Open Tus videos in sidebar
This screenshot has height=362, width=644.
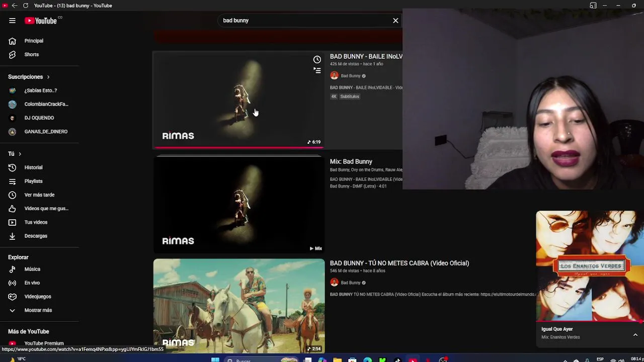(x=39, y=222)
